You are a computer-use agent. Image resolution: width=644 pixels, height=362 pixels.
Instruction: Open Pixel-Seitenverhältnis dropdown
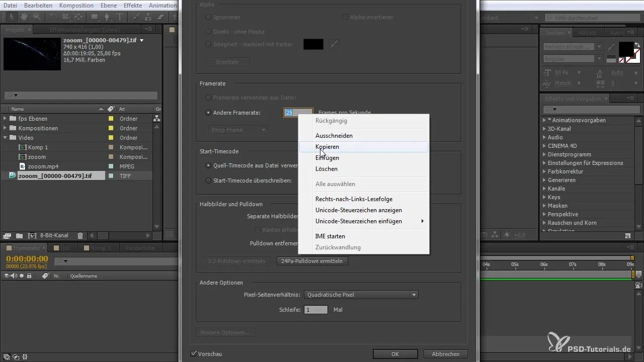361,295
